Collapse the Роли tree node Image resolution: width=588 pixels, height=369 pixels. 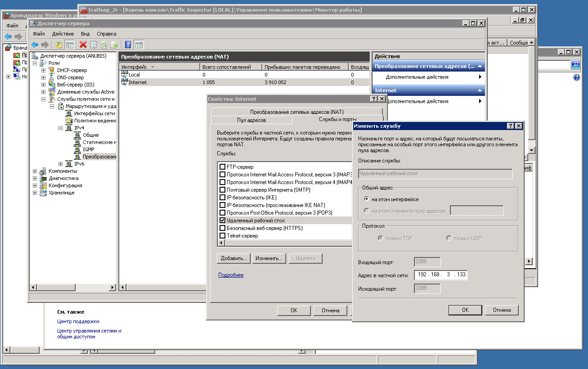pos(35,63)
